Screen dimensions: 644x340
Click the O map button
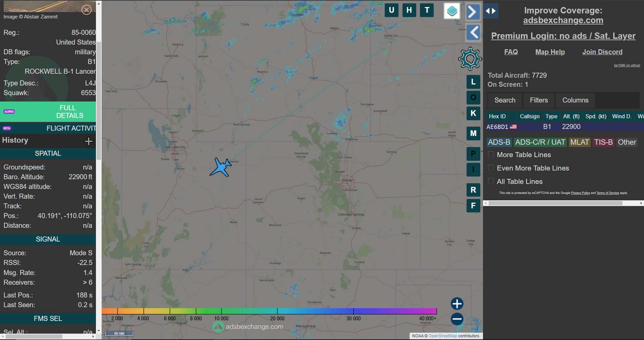coord(473,97)
